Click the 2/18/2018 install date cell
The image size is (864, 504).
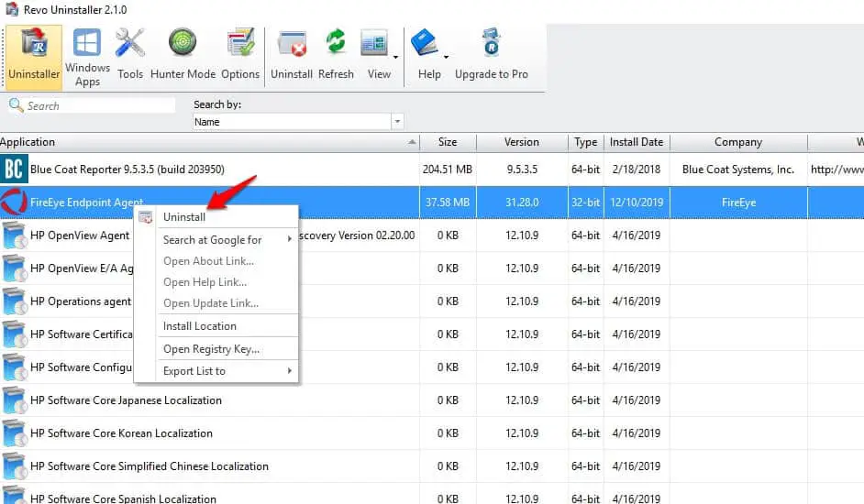637,170
